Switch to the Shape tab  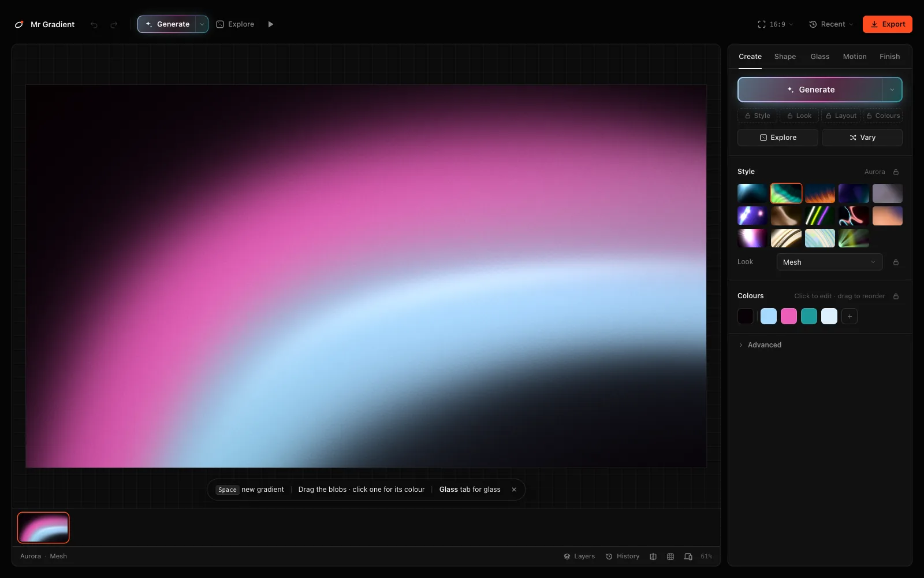pyautogui.click(x=785, y=57)
